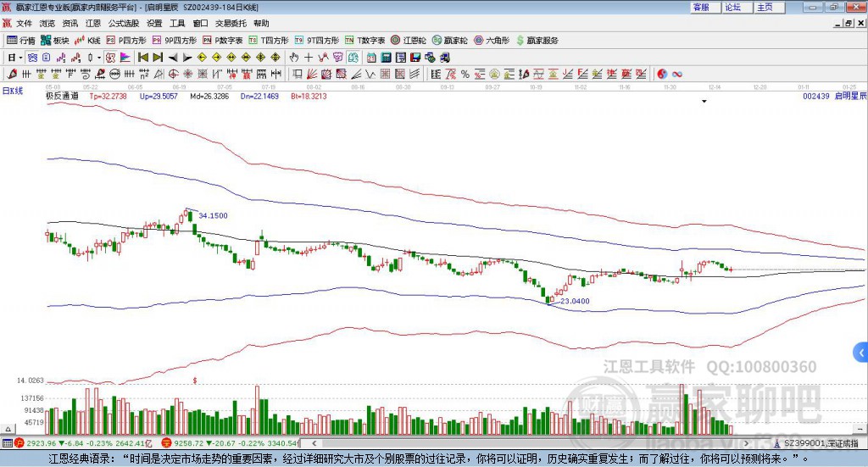This screenshot has height=467, width=868.
Task: Open the 交易委托 menu
Action: click(231, 23)
